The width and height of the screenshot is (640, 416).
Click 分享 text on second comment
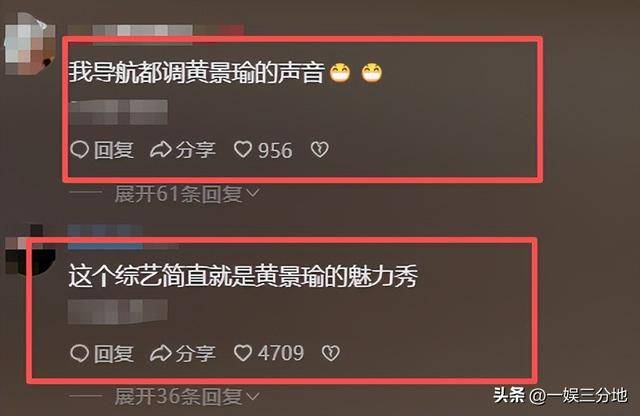coord(195,354)
